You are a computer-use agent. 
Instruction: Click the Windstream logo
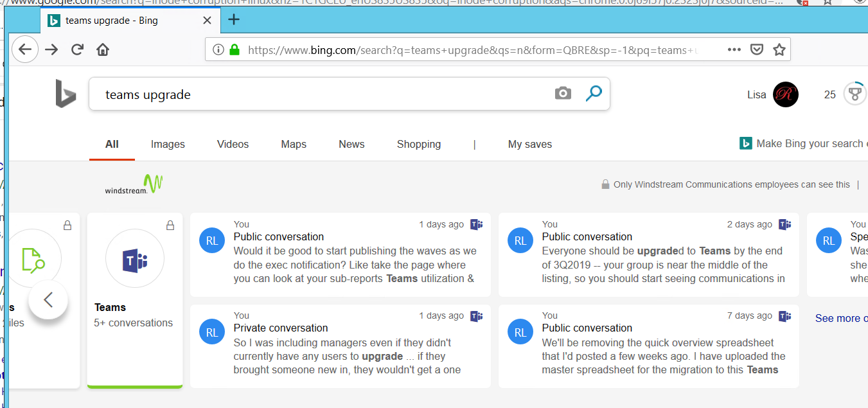pos(134,184)
